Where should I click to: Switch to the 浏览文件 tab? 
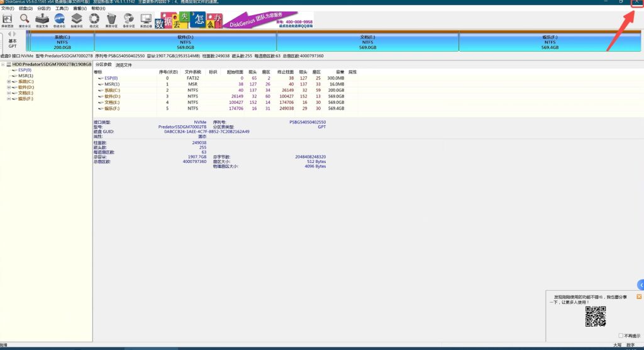pyautogui.click(x=124, y=65)
